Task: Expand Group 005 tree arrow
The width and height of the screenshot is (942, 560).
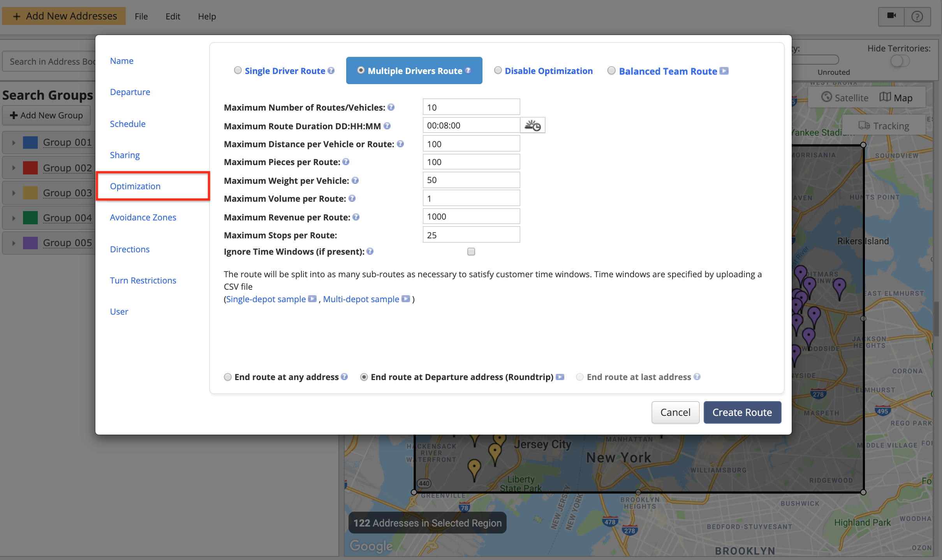Action: tap(14, 243)
